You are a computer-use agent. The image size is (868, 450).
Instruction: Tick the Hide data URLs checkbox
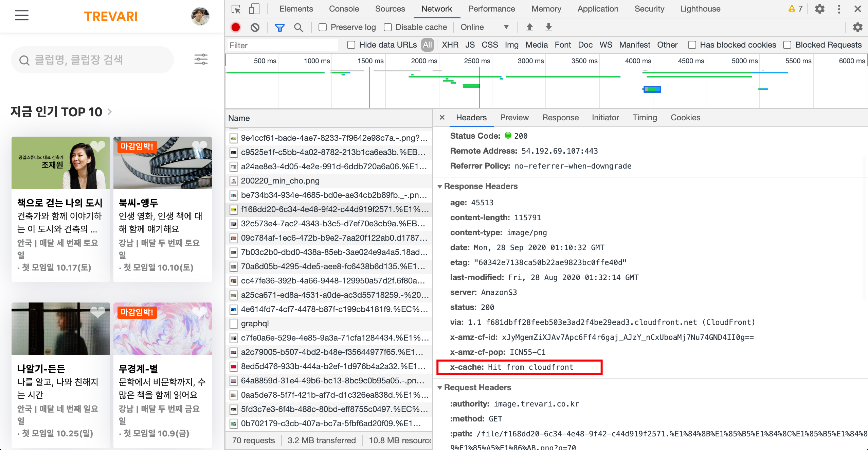click(x=351, y=45)
